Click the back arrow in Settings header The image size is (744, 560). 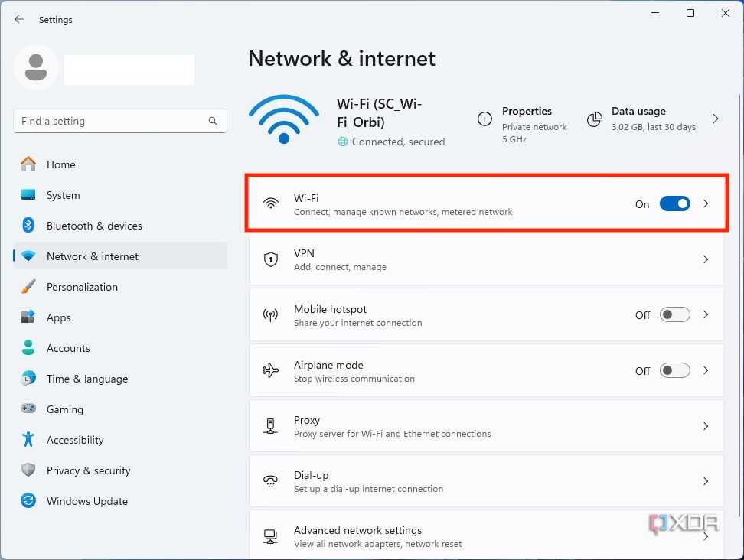pyautogui.click(x=19, y=19)
